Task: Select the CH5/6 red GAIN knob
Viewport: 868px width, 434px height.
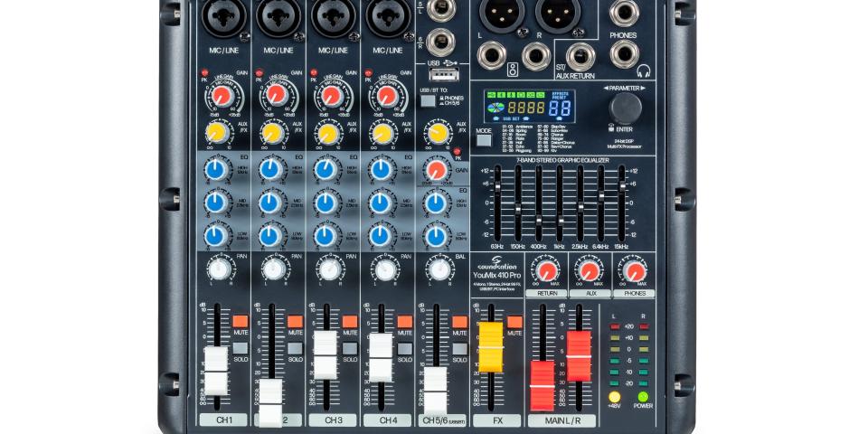Action: (x=436, y=170)
